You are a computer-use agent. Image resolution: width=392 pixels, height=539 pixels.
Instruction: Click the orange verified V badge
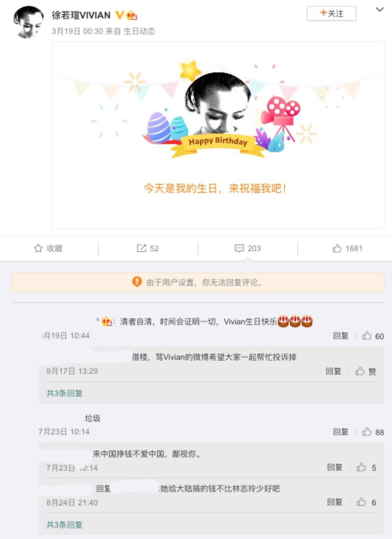tap(119, 15)
